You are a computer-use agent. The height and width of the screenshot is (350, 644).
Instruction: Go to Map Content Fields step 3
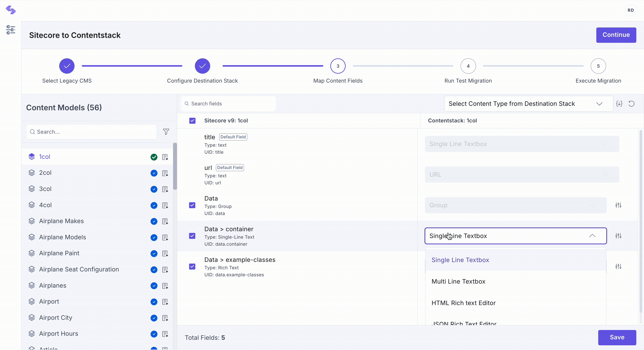[x=338, y=66]
